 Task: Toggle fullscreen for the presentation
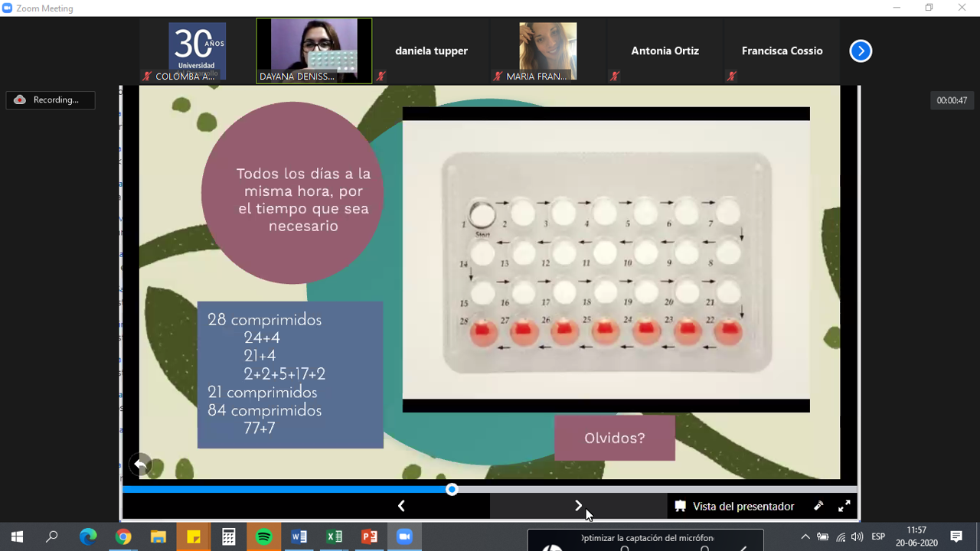click(844, 506)
